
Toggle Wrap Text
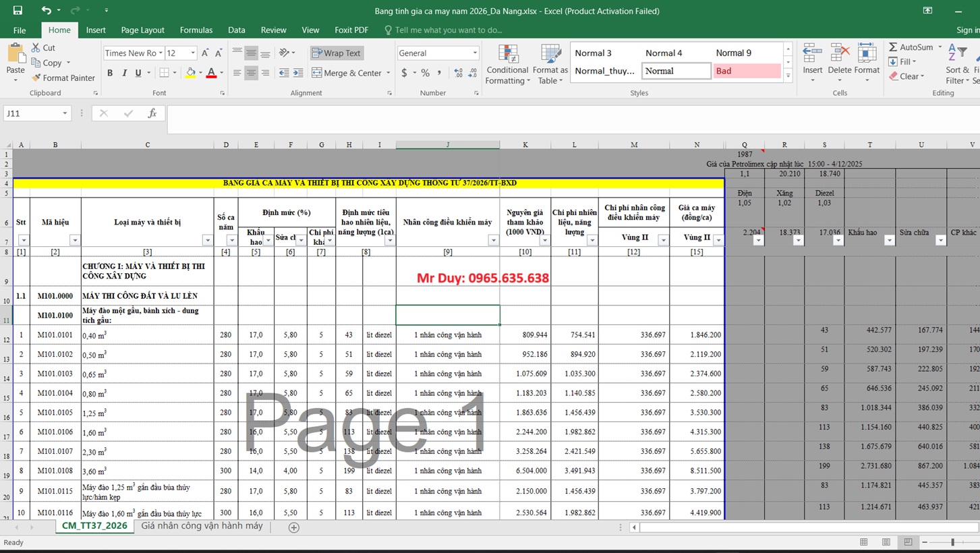[336, 53]
